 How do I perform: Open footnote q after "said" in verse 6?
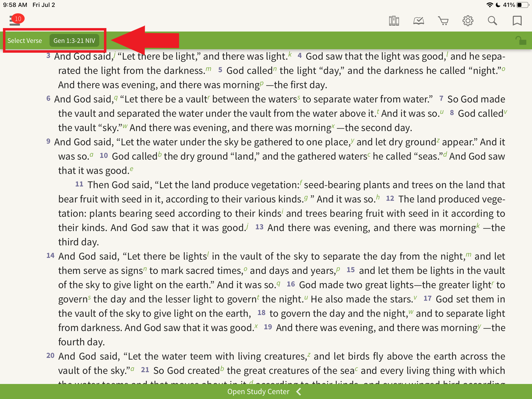[116, 98]
